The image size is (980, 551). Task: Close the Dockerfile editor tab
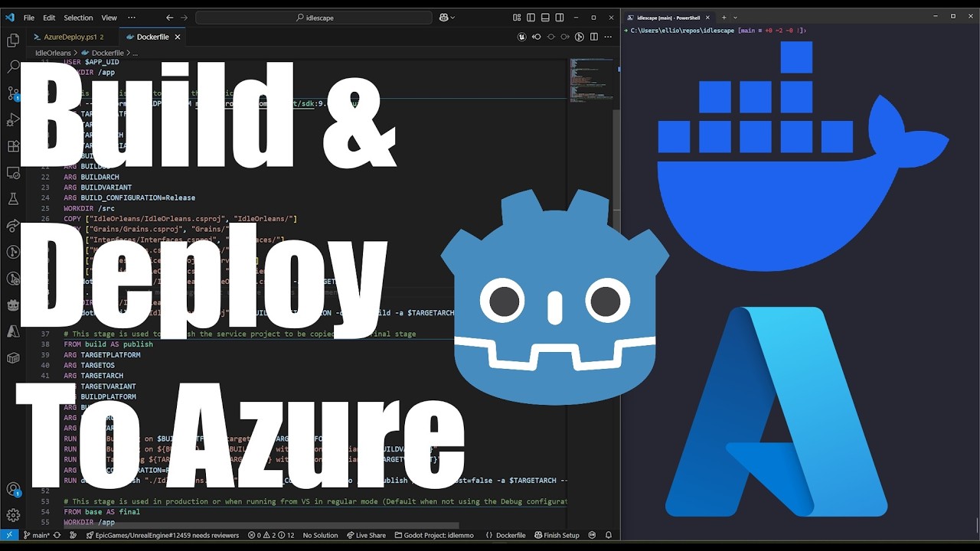(x=178, y=37)
